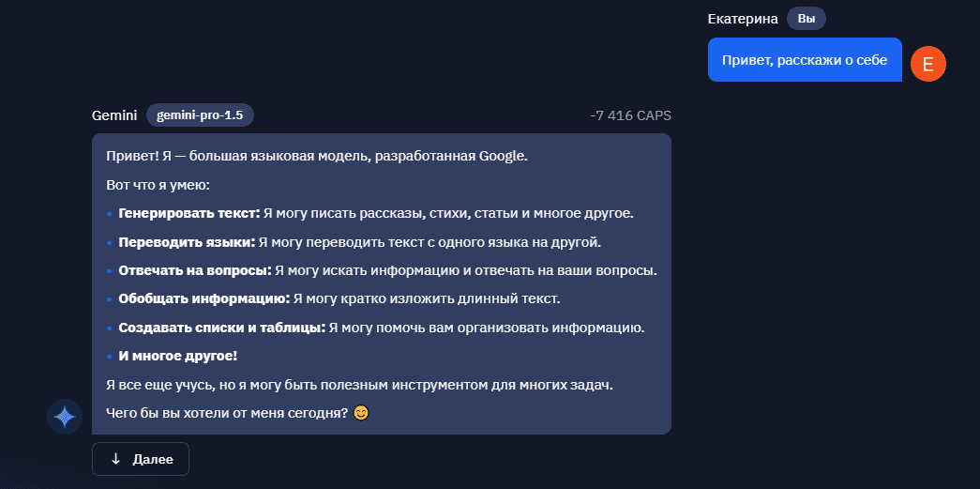Image resolution: width=980 pixels, height=489 pixels.
Task: Click the blue bullet before И многое другое
Action: pos(110,357)
